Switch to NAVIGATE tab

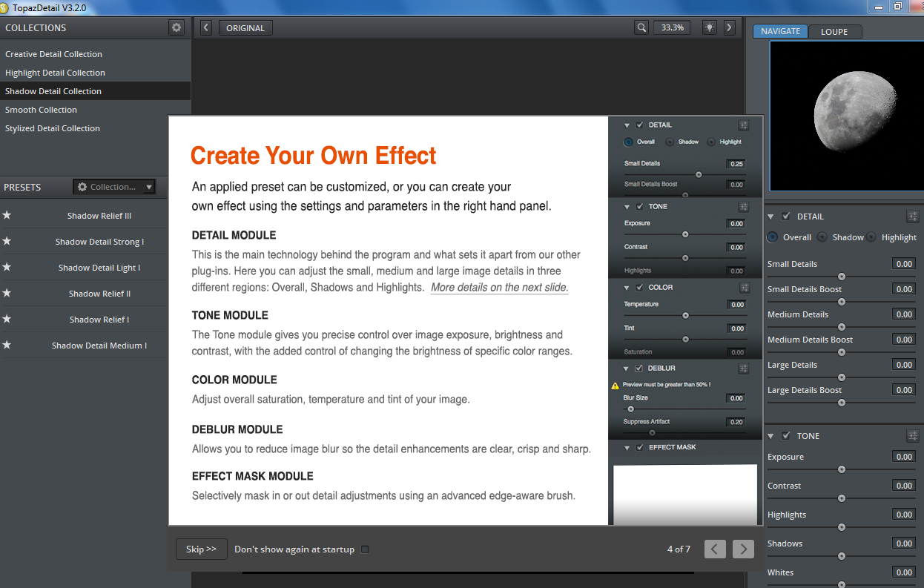(x=780, y=31)
